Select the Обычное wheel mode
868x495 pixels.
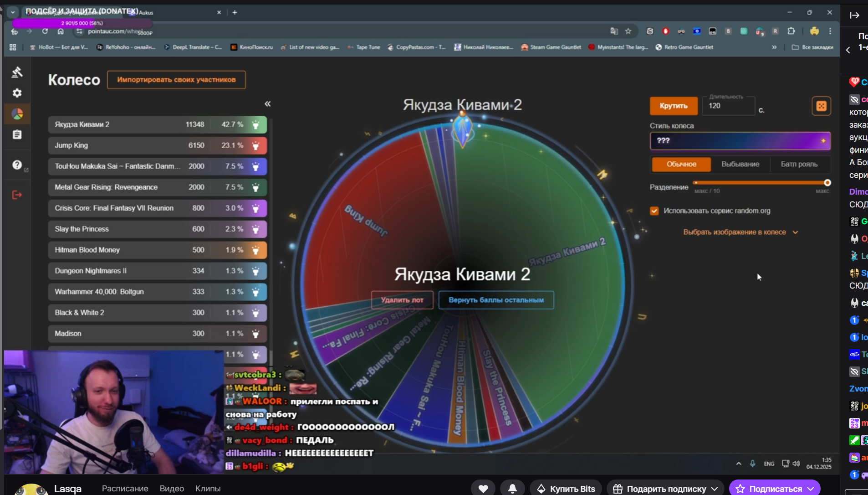pos(681,164)
